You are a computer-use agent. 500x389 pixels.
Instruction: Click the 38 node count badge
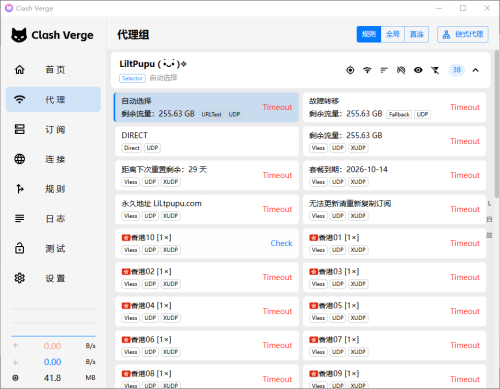pos(456,70)
